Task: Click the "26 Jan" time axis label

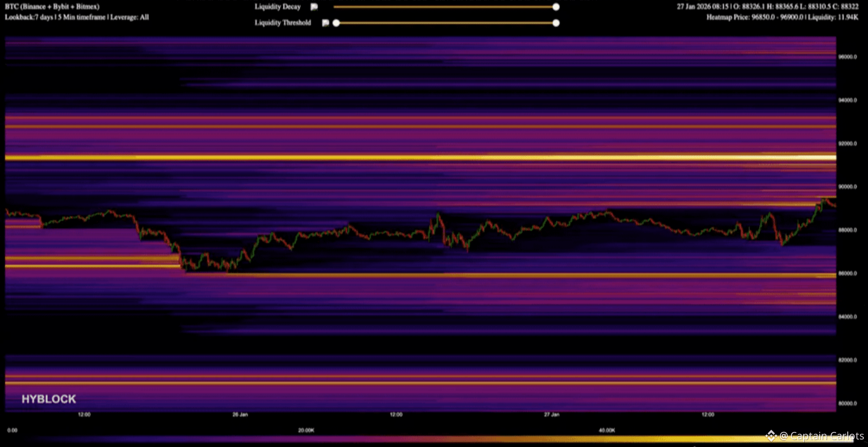Action: coord(240,414)
